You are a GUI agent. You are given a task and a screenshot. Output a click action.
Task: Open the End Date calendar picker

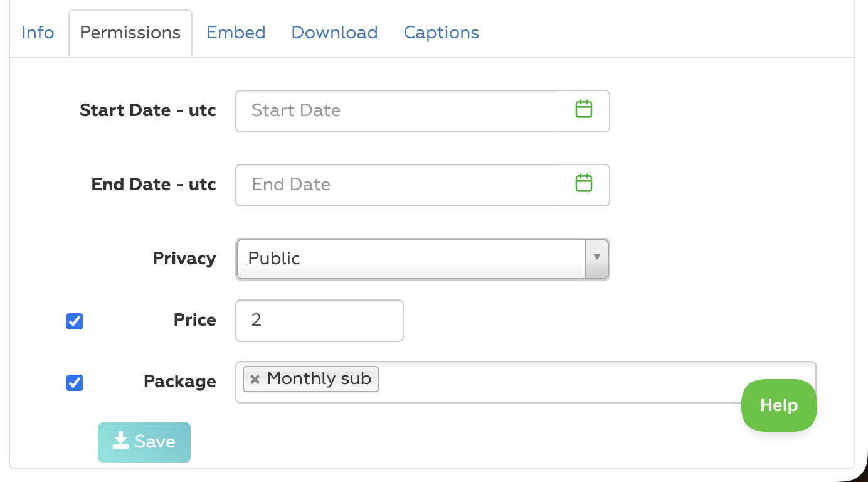click(x=584, y=184)
